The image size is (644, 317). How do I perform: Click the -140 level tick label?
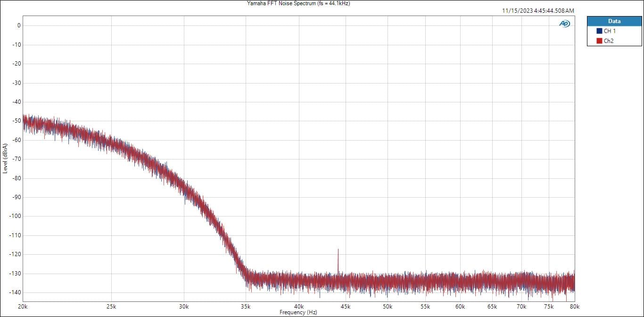tap(15, 292)
